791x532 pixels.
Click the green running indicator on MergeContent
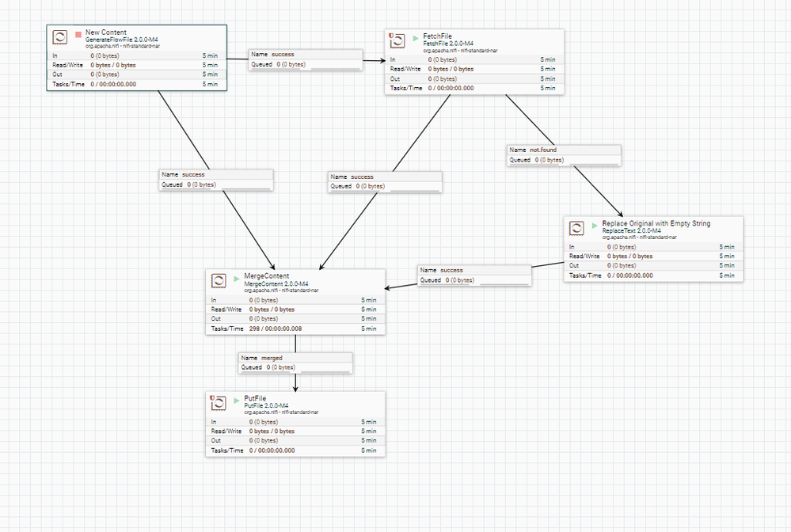click(237, 279)
